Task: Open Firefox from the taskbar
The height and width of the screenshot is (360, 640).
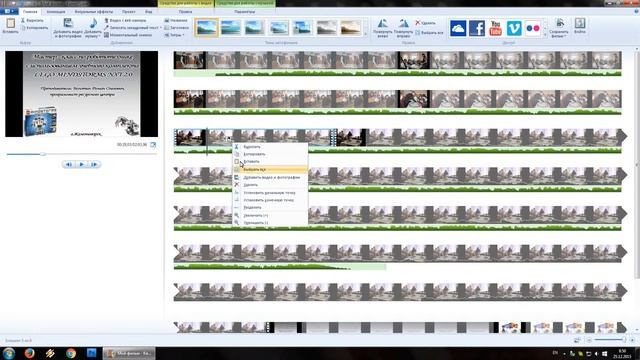Action: coord(29,353)
